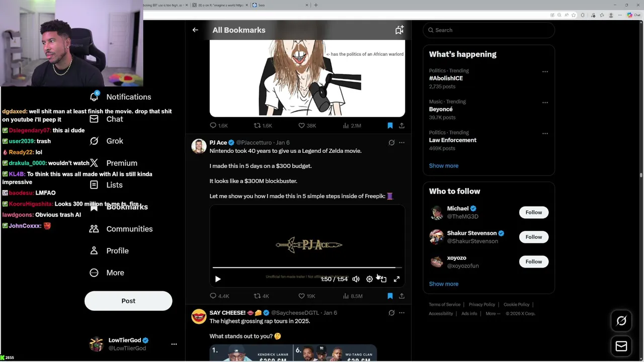The height and width of the screenshot is (362, 644).
Task: Show more under Who to follow
Action: coord(443,284)
